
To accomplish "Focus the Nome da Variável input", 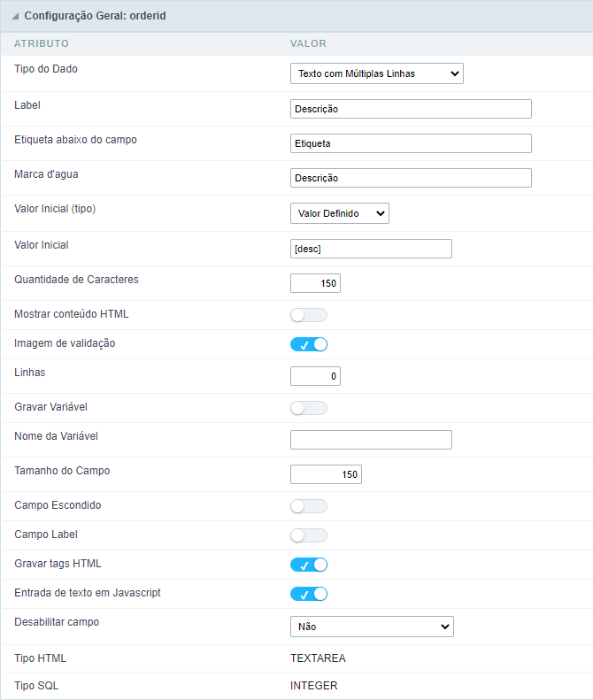I will point(371,440).
